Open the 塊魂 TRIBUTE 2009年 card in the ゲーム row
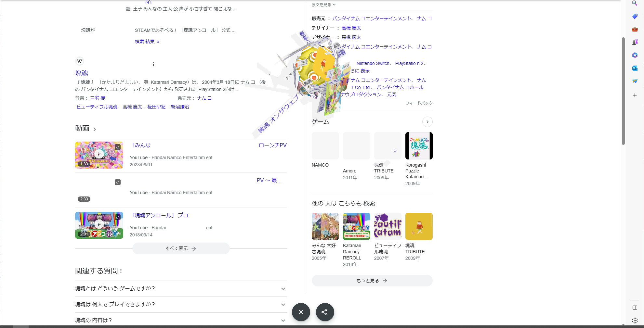Viewport: 644px width, 328px height. coord(388,156)
